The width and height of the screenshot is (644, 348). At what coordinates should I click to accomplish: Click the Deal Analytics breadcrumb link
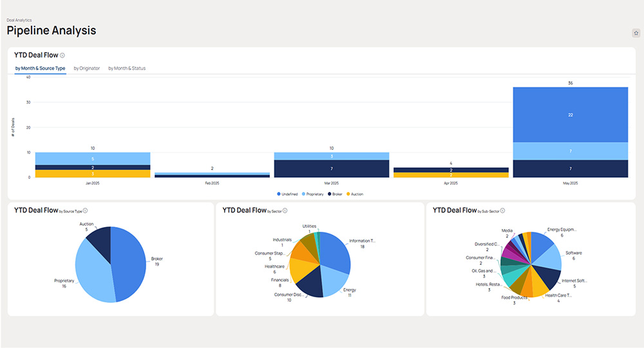click(x=19, y=20)
